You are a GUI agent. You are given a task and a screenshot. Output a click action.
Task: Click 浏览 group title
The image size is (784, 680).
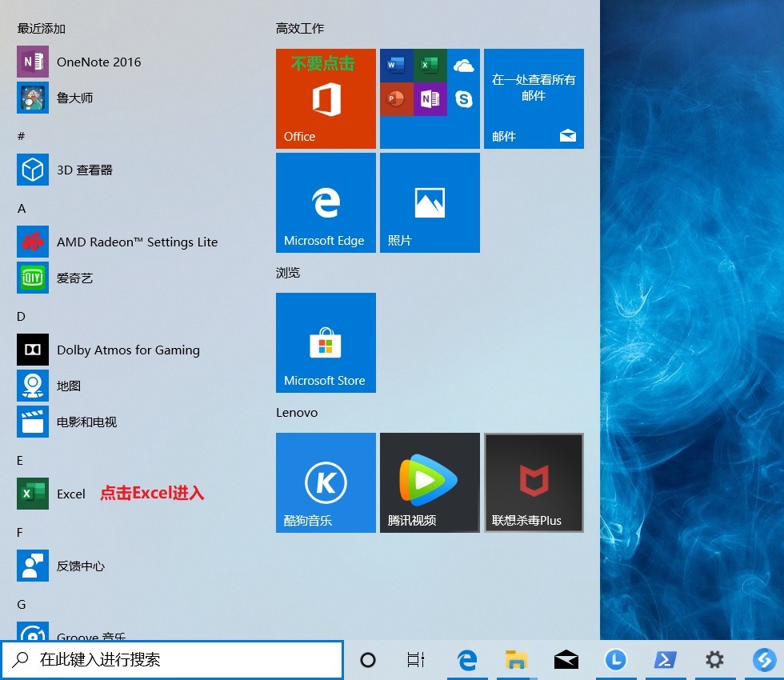288,273
